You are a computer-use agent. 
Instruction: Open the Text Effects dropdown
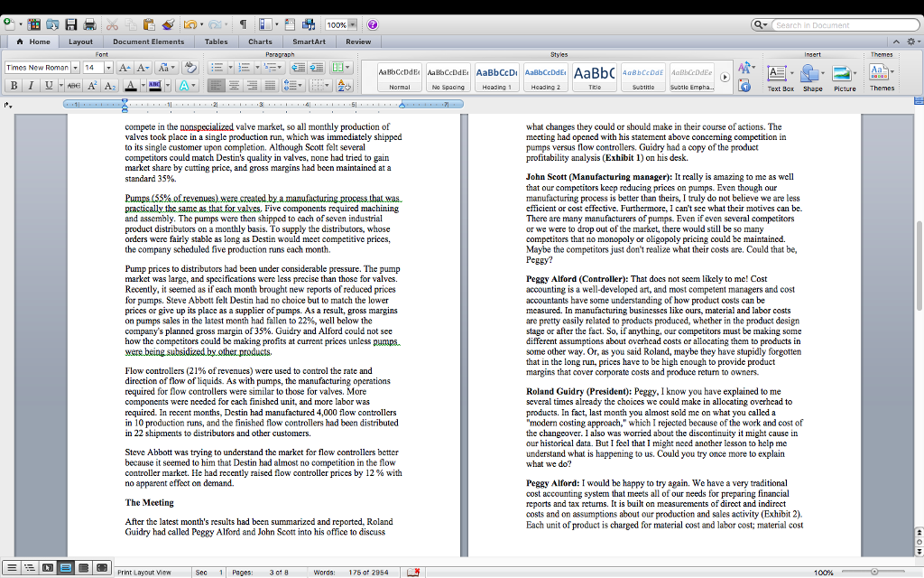[187, 86]
